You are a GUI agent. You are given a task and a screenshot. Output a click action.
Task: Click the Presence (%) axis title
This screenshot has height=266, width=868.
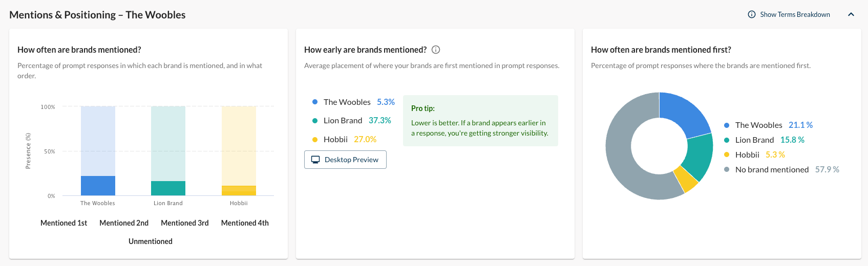click(x=28, y=151)
